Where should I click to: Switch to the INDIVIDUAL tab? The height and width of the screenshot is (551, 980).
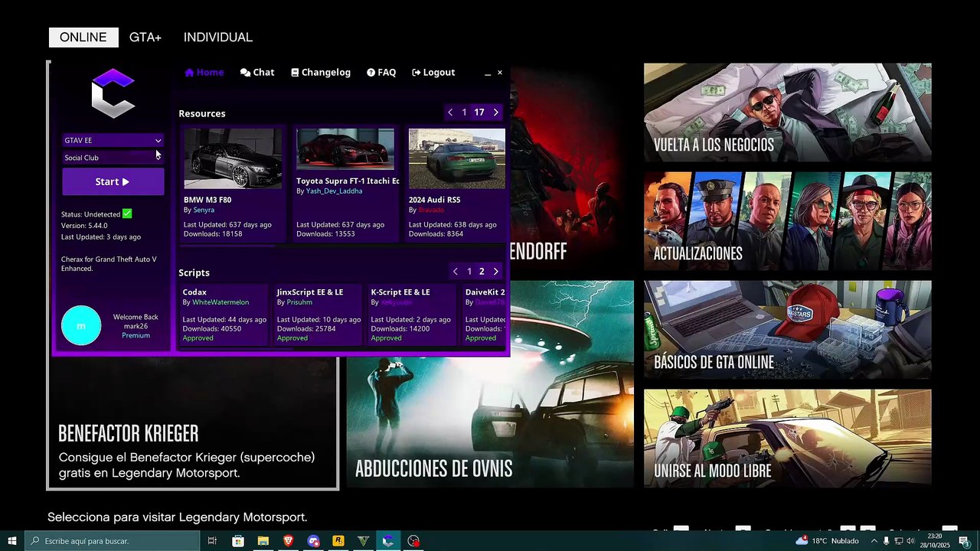218,37
